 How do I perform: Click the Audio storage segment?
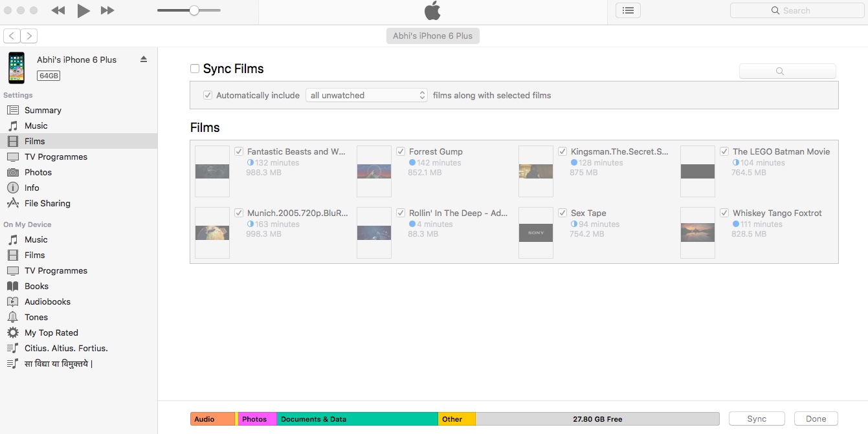(x=213, y=419)
